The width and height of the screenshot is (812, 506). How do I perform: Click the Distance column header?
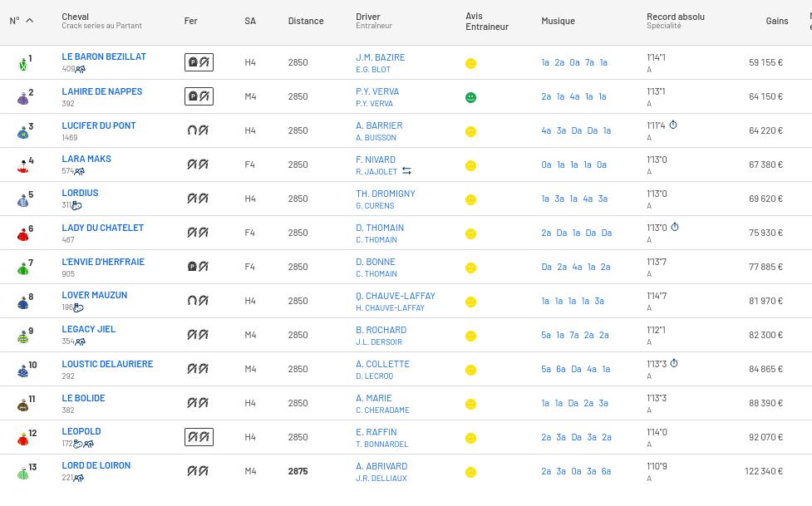[305, 21]
